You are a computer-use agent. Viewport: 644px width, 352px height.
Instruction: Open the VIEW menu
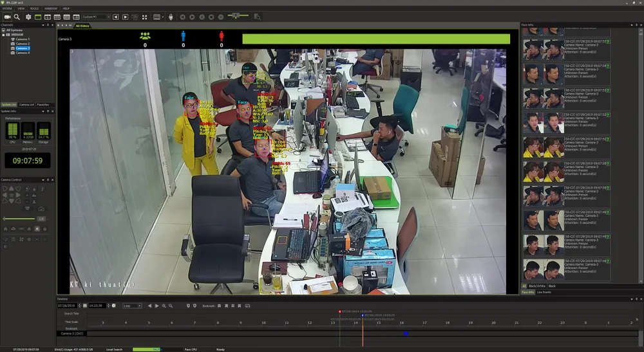21,8
